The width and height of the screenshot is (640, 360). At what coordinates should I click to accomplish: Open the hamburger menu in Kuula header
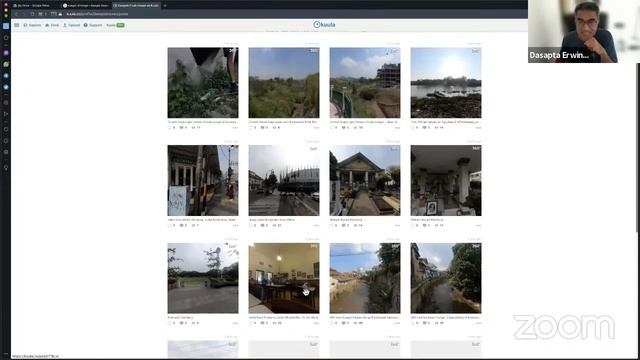(x=17, y=25)
